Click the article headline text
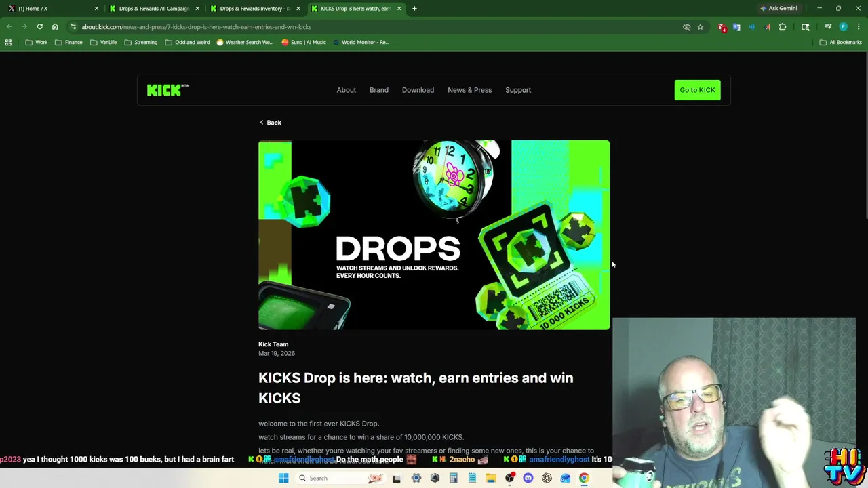 [x=416, y=388]
